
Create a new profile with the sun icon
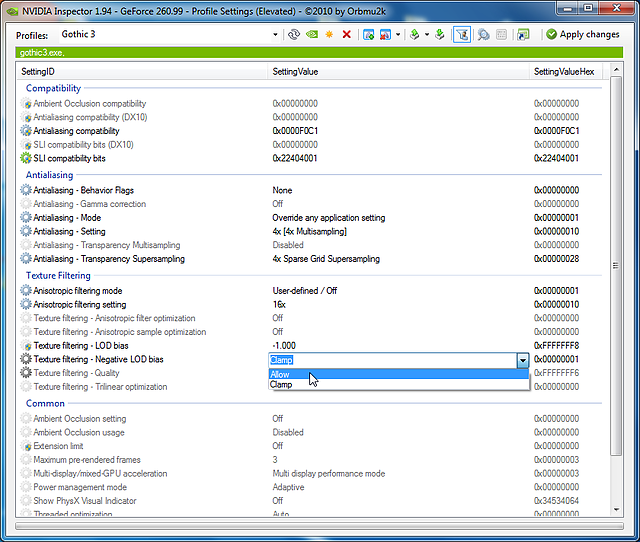329,35
